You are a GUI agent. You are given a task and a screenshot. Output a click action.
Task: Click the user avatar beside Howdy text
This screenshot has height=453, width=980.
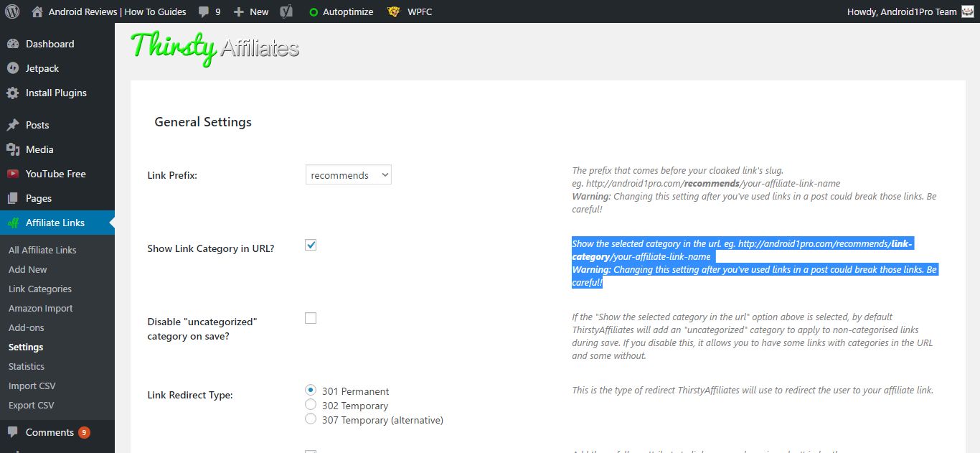click(x=967, y=11)
